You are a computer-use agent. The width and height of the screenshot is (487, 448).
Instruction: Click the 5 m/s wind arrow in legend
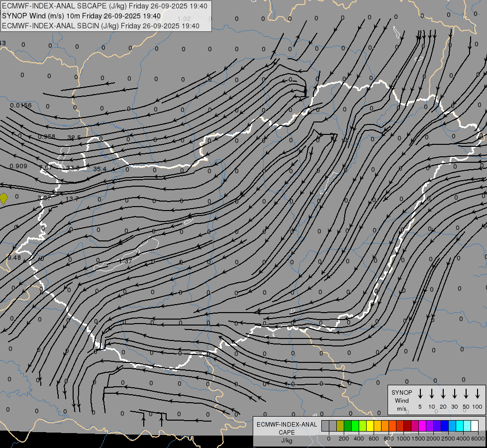[x=420, y=394]
